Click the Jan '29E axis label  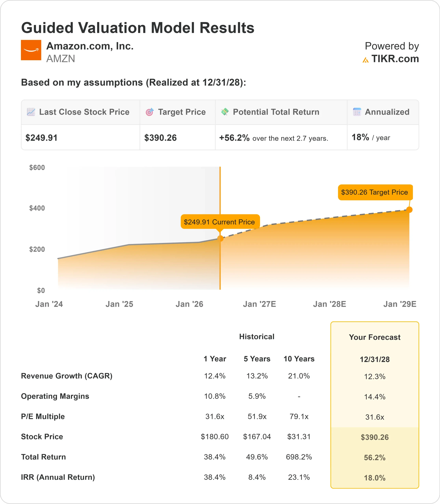(x=400, y=304)
